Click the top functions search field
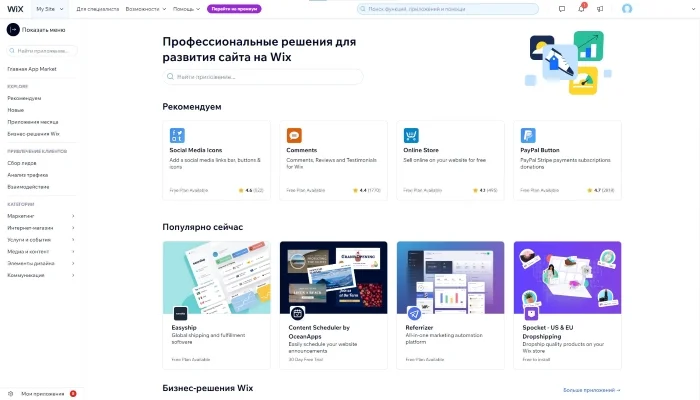Screen dimensions: 700x400 [448, 9]
